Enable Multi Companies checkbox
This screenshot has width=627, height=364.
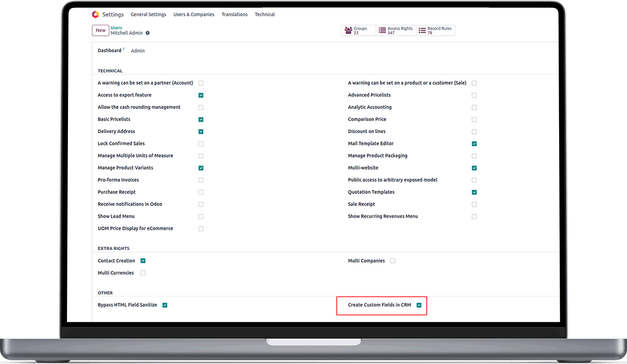393,261
